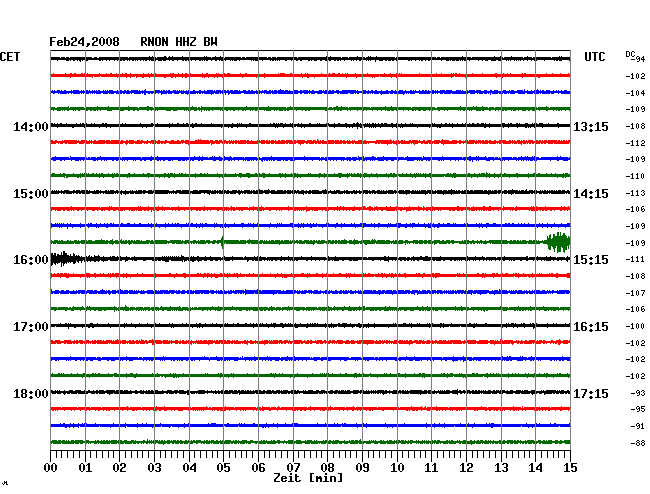
Task: Click the 14:00 CET time label
Action: click(31, 126)
